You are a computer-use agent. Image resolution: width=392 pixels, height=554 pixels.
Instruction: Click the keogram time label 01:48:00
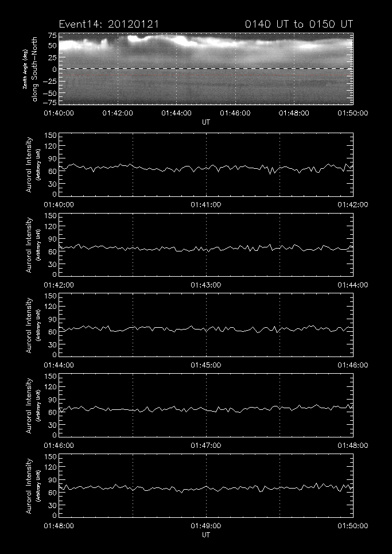tap(294, 113)
